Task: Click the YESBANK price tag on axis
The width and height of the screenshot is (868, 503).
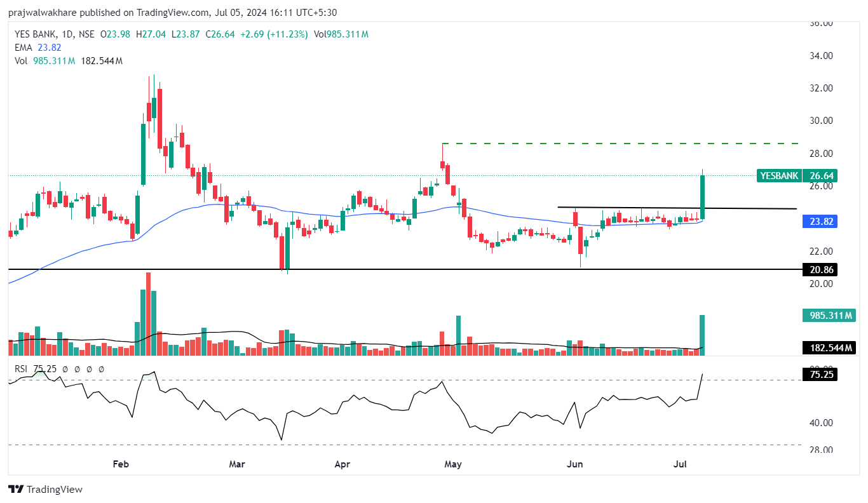Action: click(x=778, y=176)
